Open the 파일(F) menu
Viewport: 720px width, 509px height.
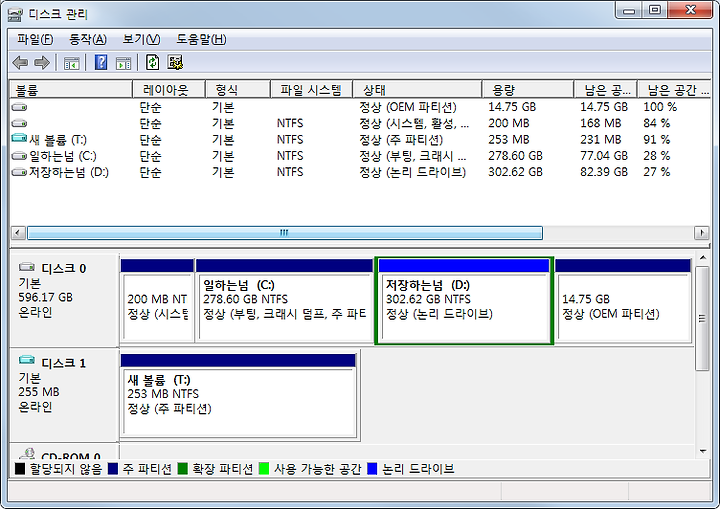35,40
